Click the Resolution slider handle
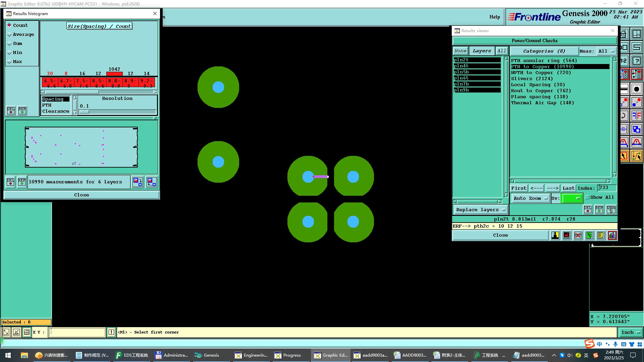This screenshot has height=362, width=644. click(85, 112)
